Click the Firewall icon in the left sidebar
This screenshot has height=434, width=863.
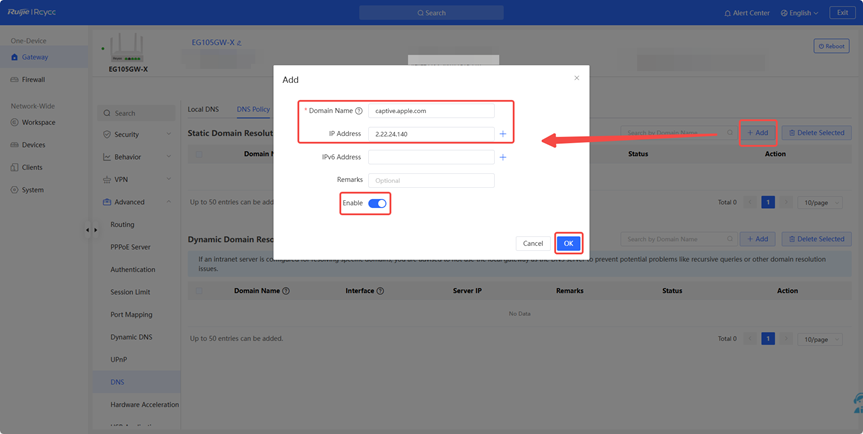15,79
